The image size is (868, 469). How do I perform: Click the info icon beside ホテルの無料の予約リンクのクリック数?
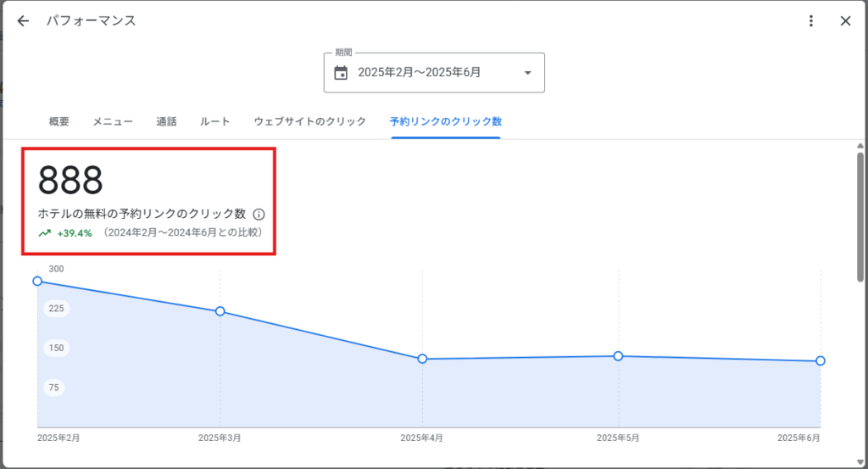coord(259,215)
